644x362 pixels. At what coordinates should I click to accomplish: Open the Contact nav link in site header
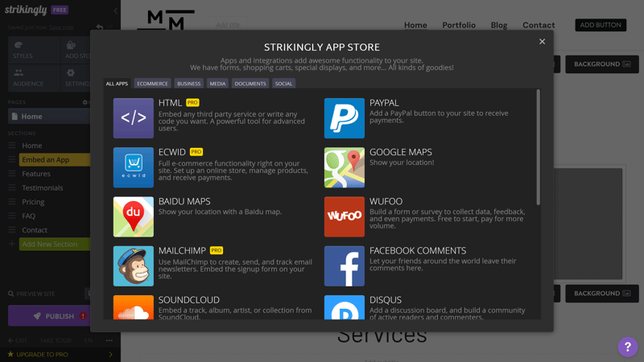point(539,25)
